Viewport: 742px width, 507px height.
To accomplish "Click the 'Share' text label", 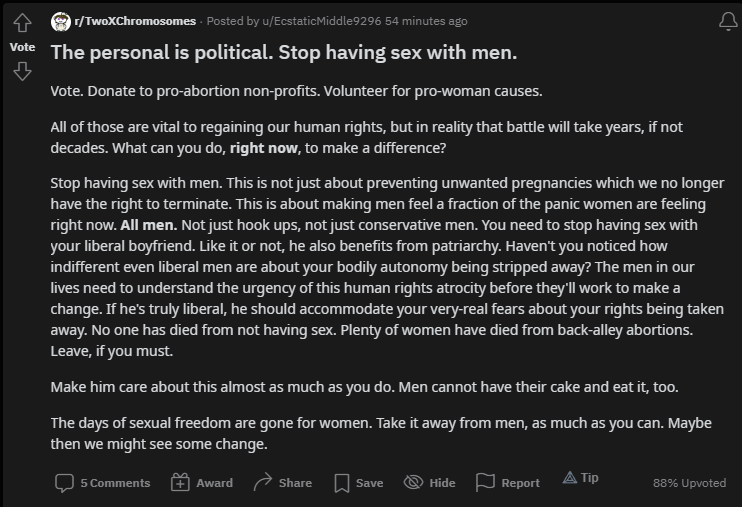I will 295,483.
